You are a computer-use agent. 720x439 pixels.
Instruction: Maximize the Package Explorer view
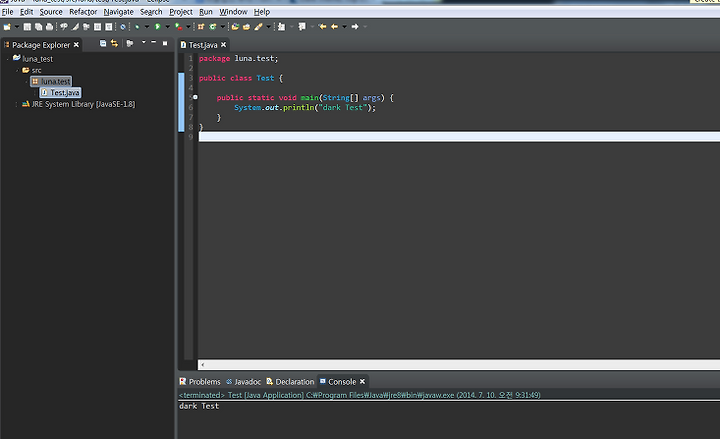click(165, 43)
